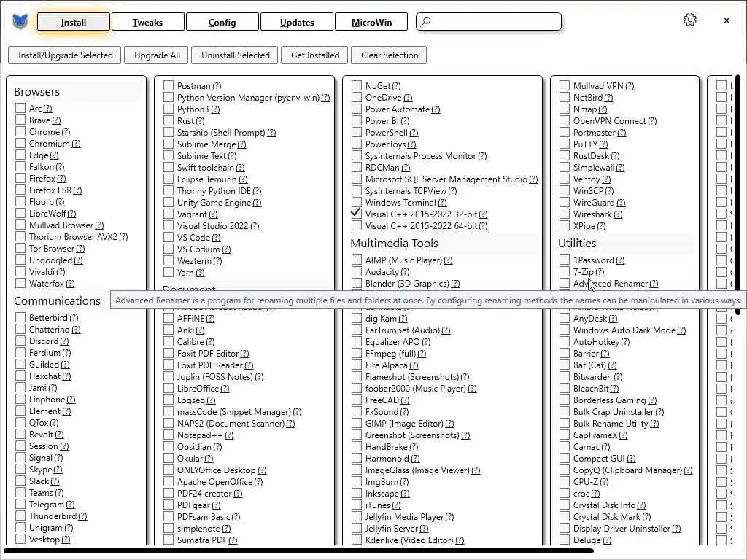This screenshot has width=747, height=560.
Task: Tick the Firefox checkbox
Action: click(20, 178)
